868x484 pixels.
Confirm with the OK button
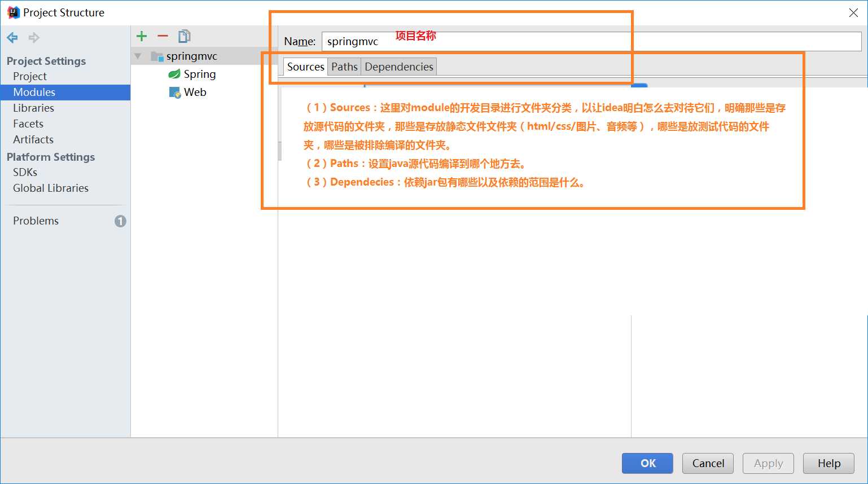click(x=647, y=463)
